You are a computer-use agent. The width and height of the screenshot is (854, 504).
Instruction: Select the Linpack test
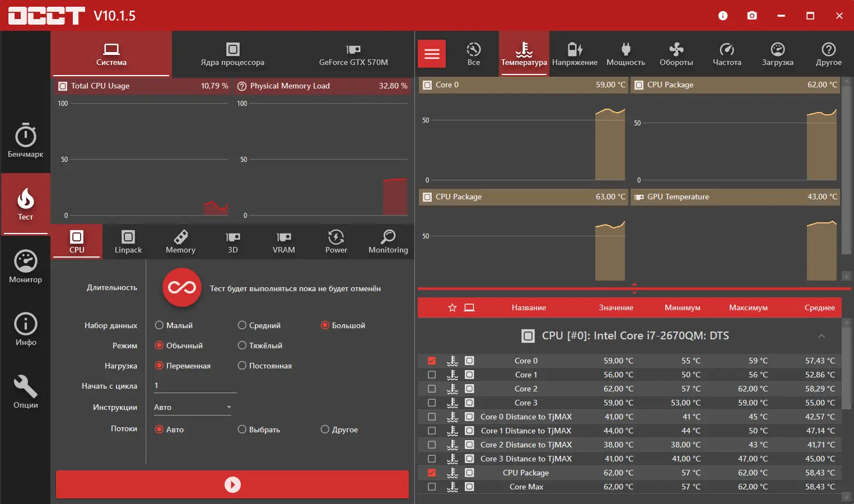pos(128,241)
